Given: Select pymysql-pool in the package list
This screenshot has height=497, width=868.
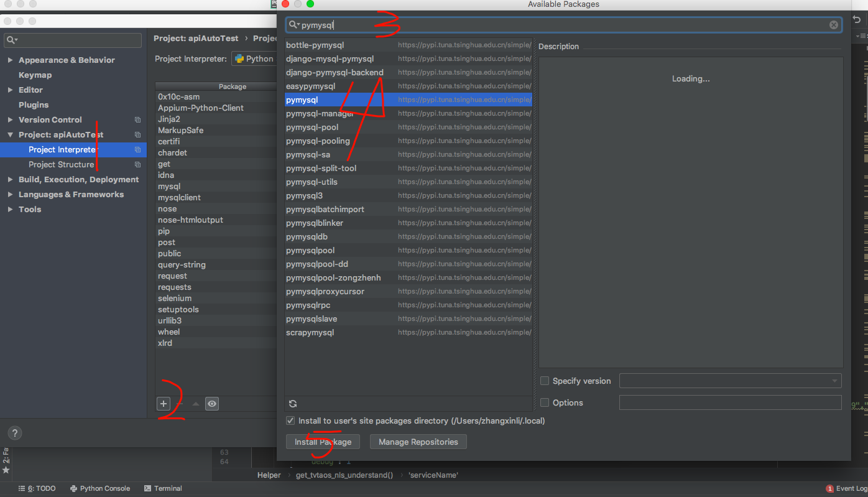Looking at the screenshot, I should point(409,128).
